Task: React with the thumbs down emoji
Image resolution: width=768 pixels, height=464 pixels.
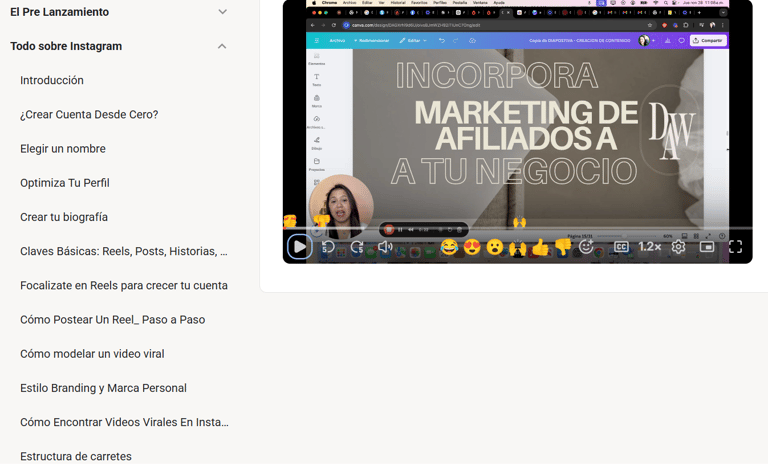Action: [x=563, y=247]
